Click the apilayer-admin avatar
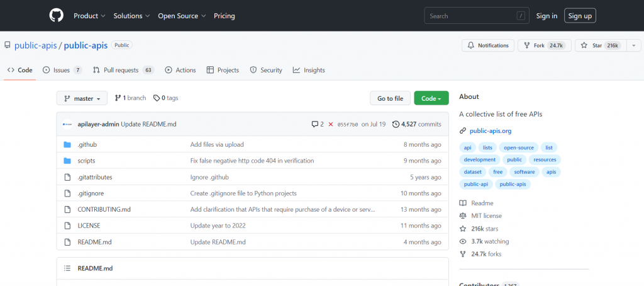 point(67,124)
